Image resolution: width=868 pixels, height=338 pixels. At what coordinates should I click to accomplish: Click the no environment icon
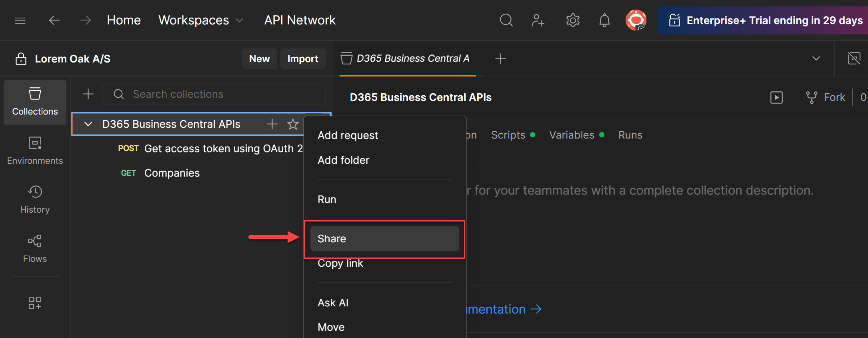[854, 58]
